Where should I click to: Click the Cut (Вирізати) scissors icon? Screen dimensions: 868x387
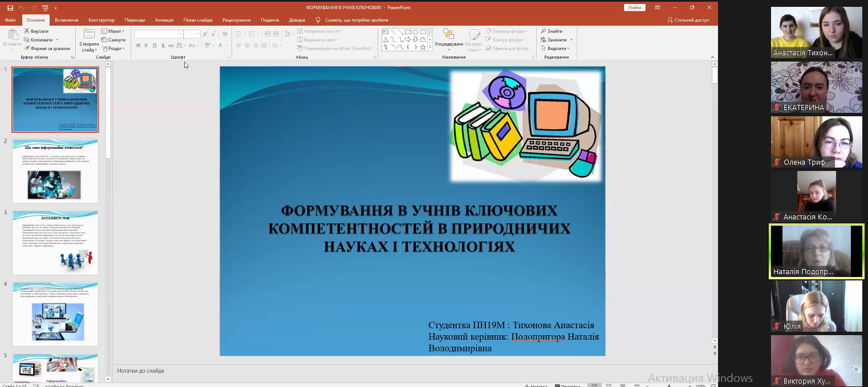[x=27, y=31]
